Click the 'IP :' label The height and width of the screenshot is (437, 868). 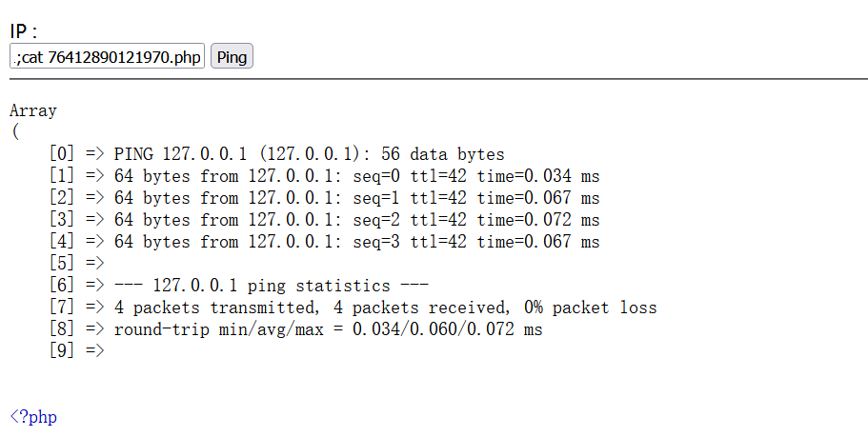click(x=23, y=31)
